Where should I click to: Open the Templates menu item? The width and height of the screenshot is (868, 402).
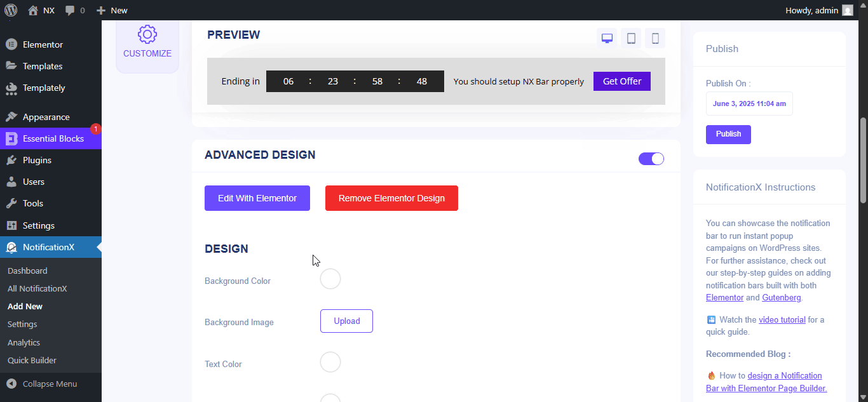pyautogui.click(x=51, y=66)
